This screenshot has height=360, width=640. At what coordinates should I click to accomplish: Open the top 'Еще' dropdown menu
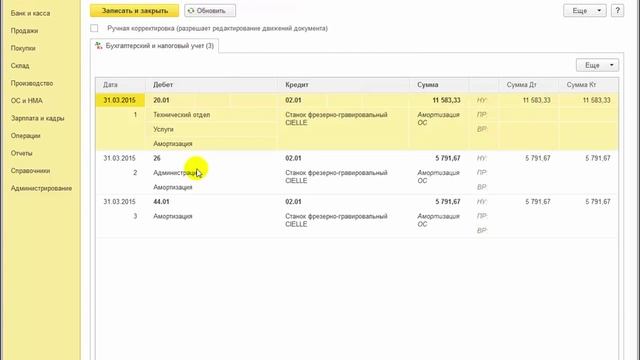coord(584,11)
